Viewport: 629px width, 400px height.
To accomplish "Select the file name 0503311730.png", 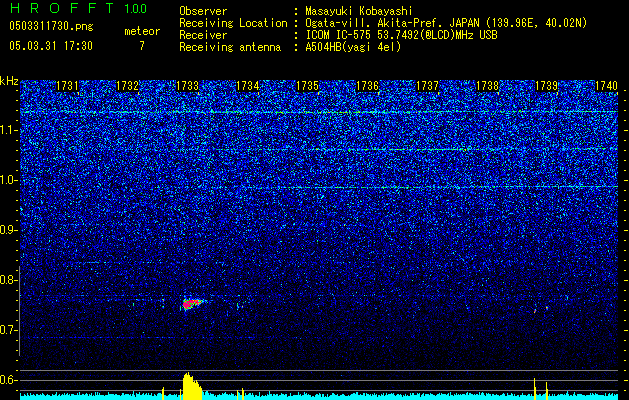I will click(51, 27).
